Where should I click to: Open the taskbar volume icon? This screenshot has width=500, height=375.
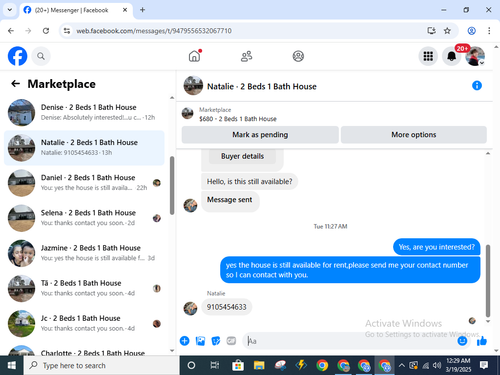pos(437,365)
